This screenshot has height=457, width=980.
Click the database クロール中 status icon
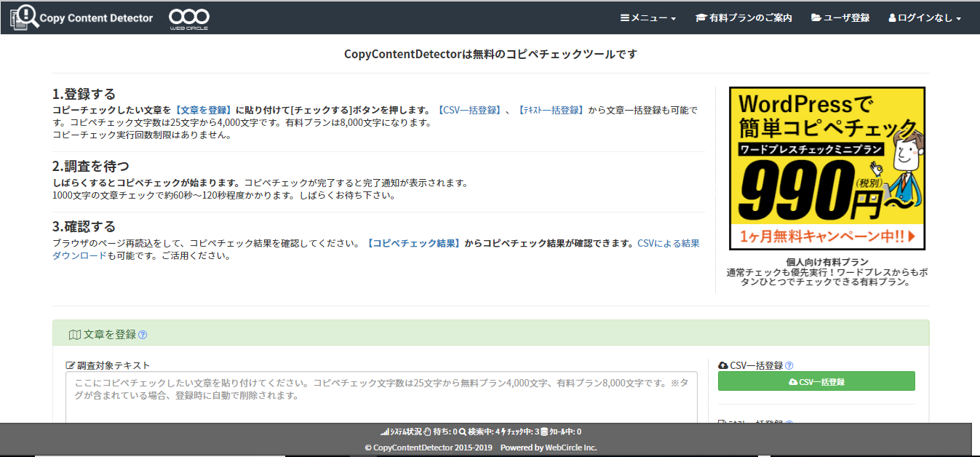[x=543, y=432]
